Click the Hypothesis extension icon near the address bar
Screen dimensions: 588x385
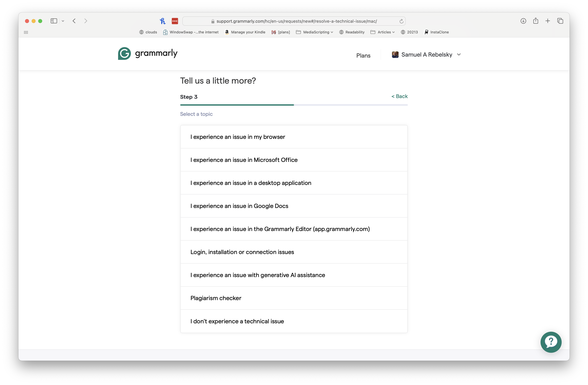point(163,21)
